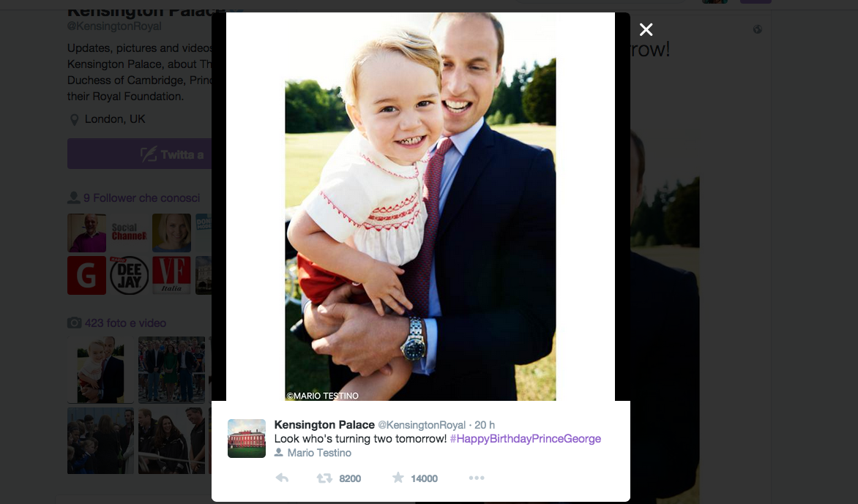The width and height of the screenshot is (858, 504).
Task: Open the #HappyBirthdayPrinceGeorge hashtag
Action: click(x=525, y=439)
